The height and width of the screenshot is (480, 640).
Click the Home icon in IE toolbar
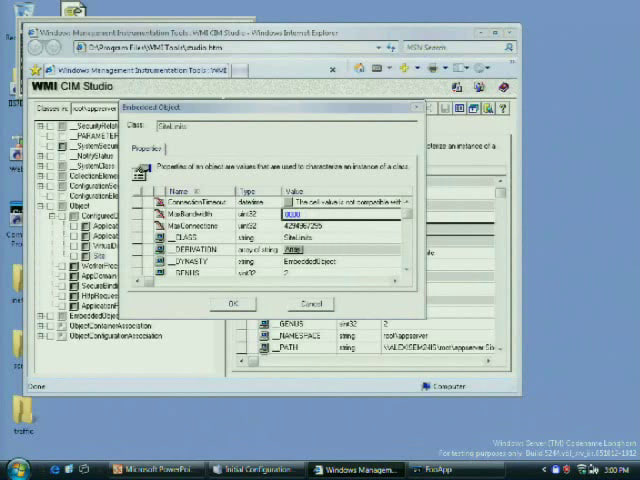pyautogui.click(x=357, y=69)
